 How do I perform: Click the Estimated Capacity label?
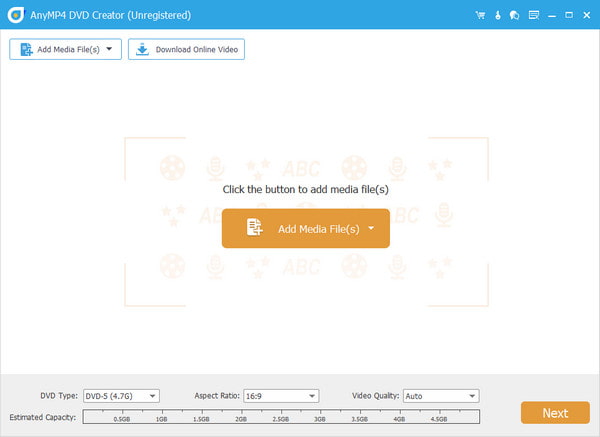pos(42,417)
